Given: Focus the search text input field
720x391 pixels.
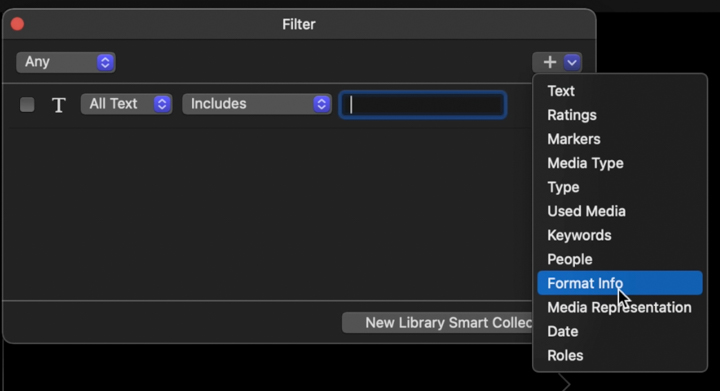Looking at the screenshot, I should 422,105.
